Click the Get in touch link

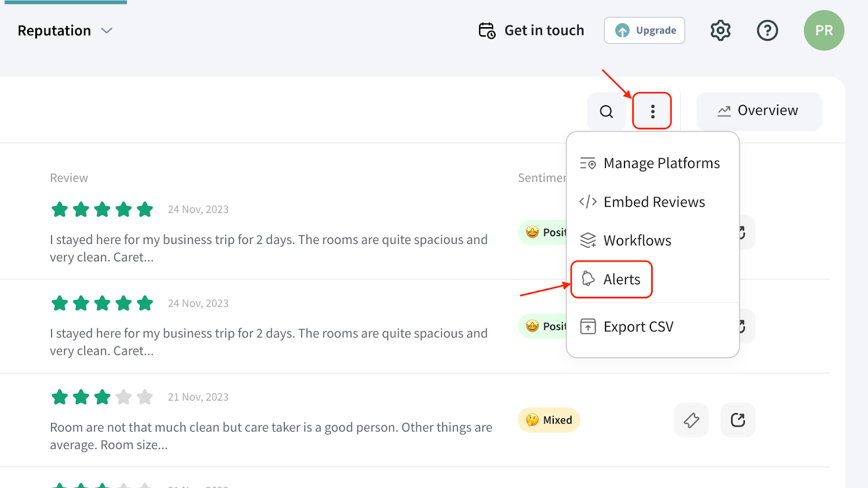[544, 30]
